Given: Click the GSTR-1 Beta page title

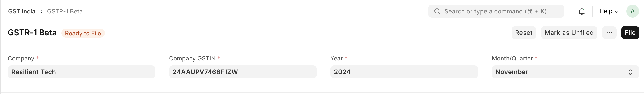Looking at the screenshot, I should (32, 33).
